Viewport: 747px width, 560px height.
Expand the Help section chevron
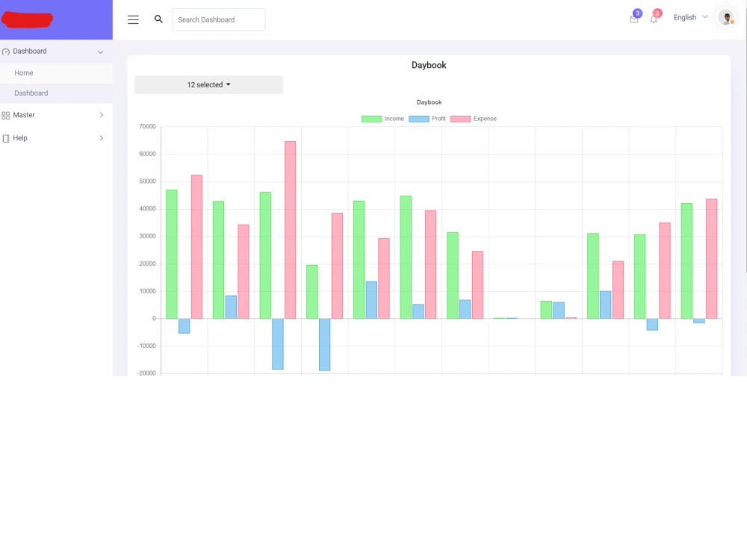102,137
